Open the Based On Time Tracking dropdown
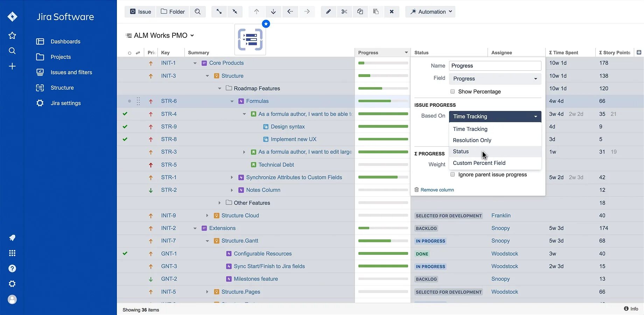 495,117
